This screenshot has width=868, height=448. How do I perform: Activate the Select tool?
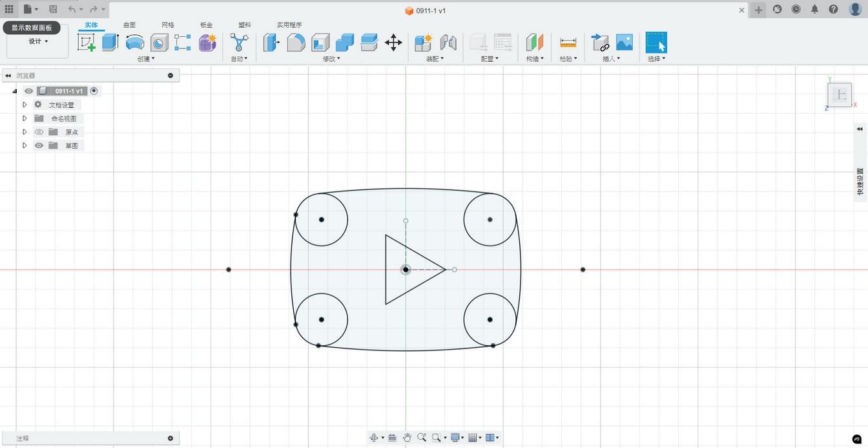(x=656, y=43)
